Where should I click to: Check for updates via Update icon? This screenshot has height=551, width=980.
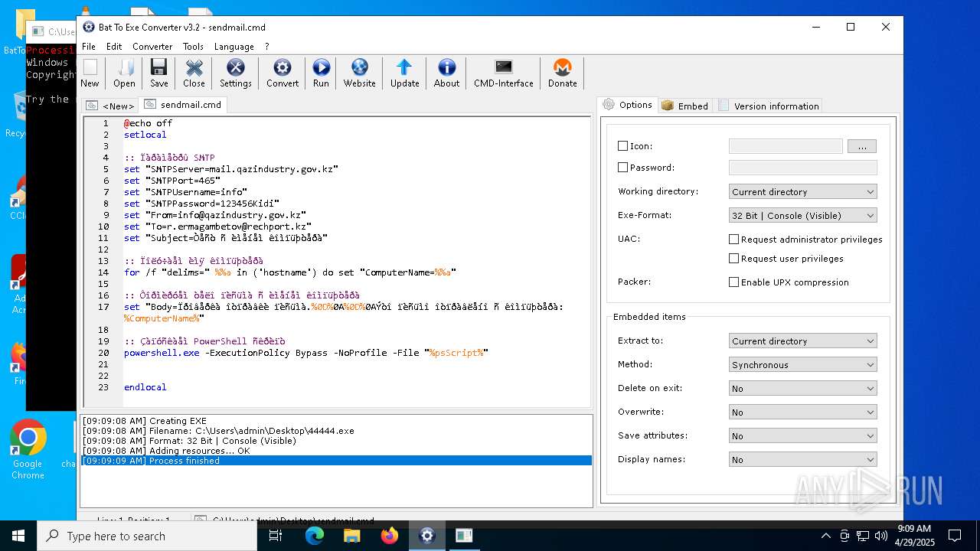(x=404, y=73)
